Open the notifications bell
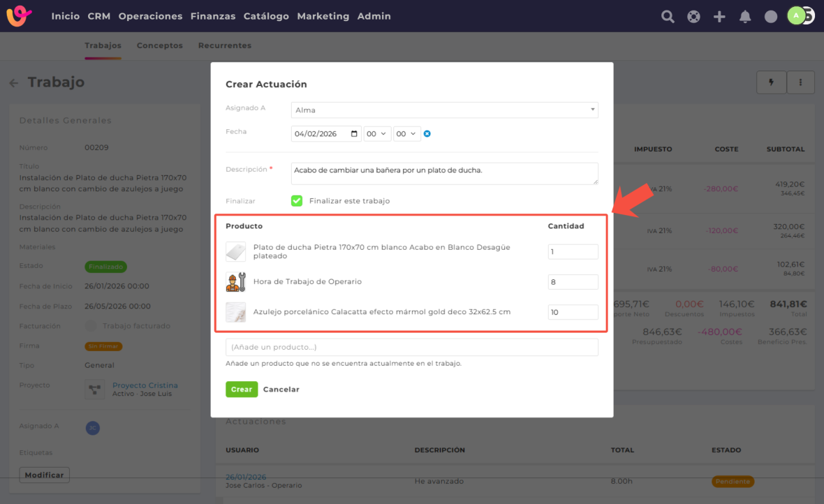Image resolution: width=824 pixels, height=504 pixels. pos(745,17)
